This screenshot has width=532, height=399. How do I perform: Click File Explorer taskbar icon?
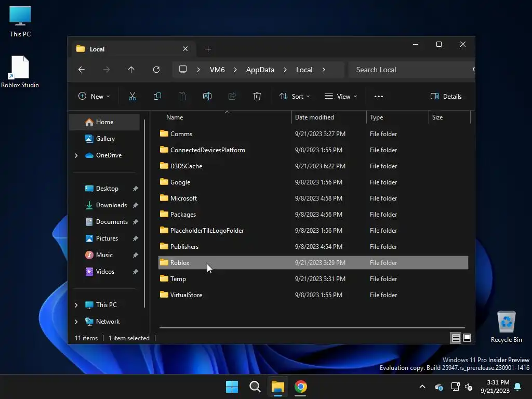277,387
